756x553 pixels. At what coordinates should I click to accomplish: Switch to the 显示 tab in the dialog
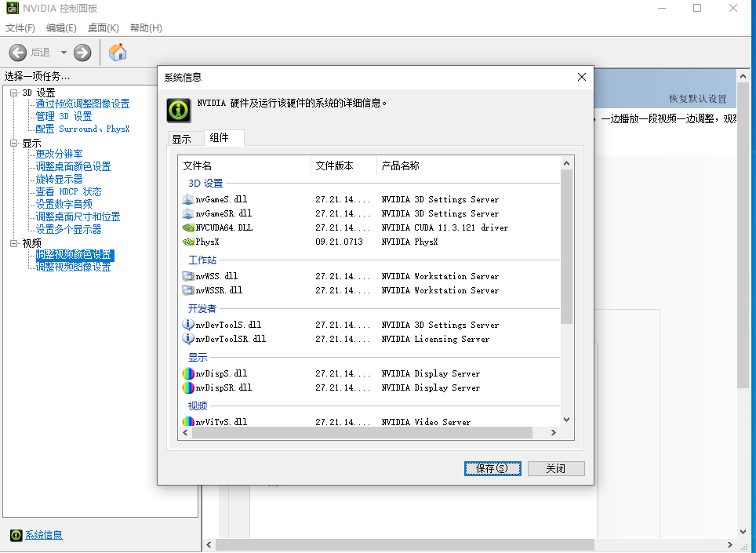click(x=186, y=139)
